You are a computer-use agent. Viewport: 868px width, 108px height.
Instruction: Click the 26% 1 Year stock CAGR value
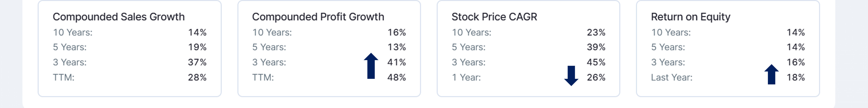(596, 77)
